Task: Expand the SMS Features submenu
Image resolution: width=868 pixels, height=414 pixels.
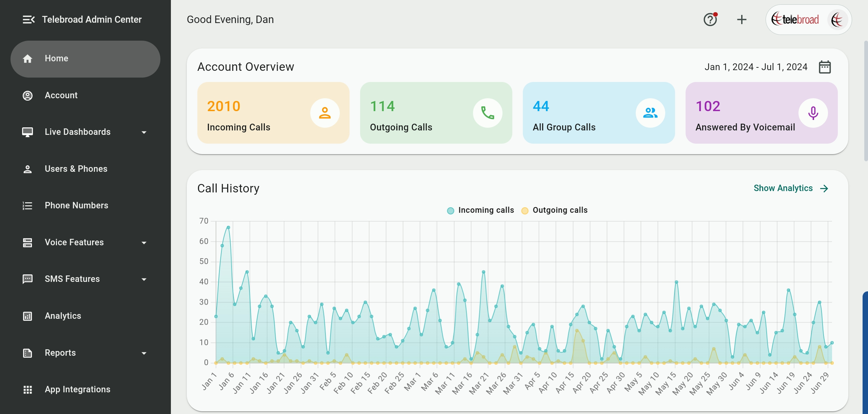Action: pos(144,279)
